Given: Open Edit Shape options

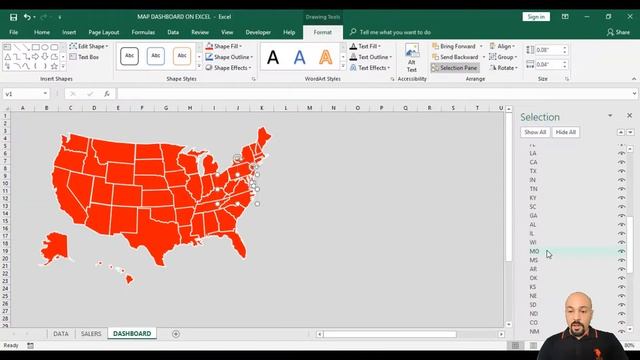Looking at the screenshot, I should pyautogui.click(x=89, y=46).
